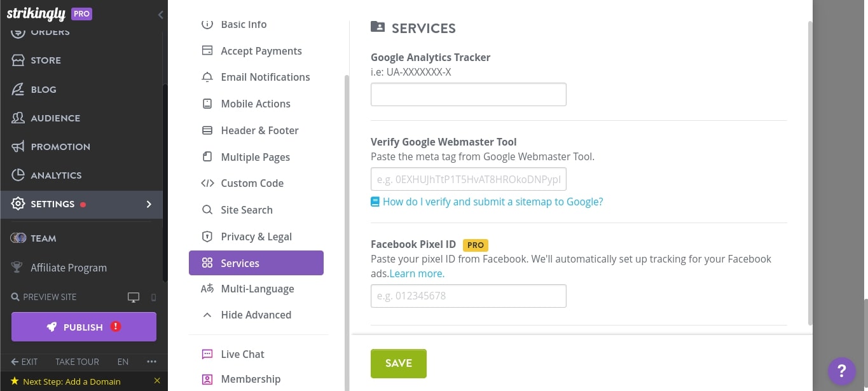Open the Team settings
868x391 pixels.
click(43, 238)
